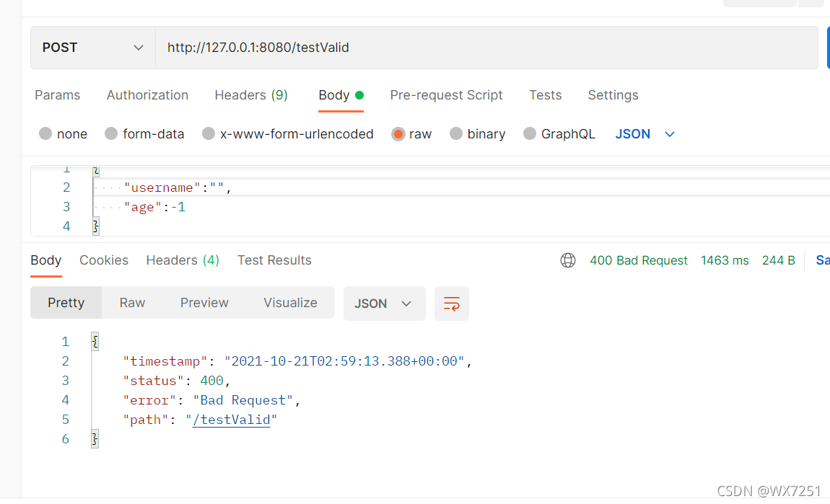Click the word wrap icon button
Screen dimensions: 830x504
coord(452,304)
